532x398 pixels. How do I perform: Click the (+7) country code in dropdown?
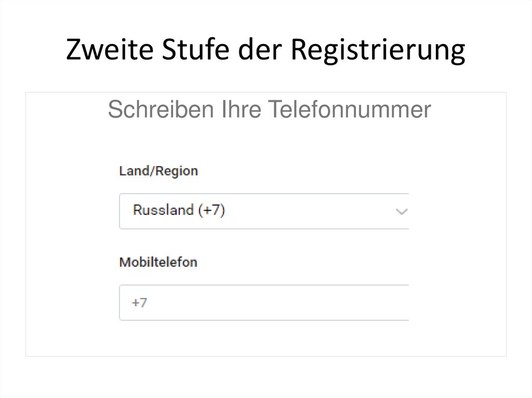pos(212,210)
